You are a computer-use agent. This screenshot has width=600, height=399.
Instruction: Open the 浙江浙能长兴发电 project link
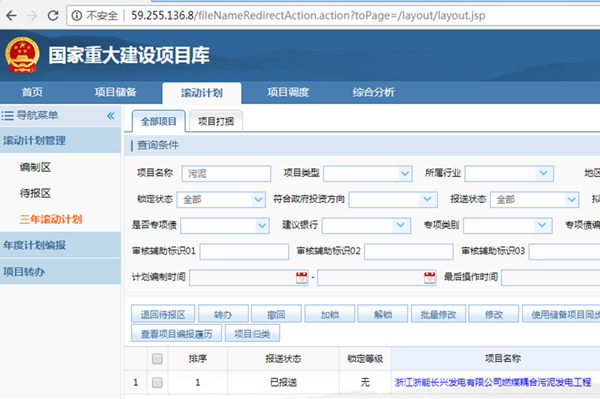click(x=492, y=382)
